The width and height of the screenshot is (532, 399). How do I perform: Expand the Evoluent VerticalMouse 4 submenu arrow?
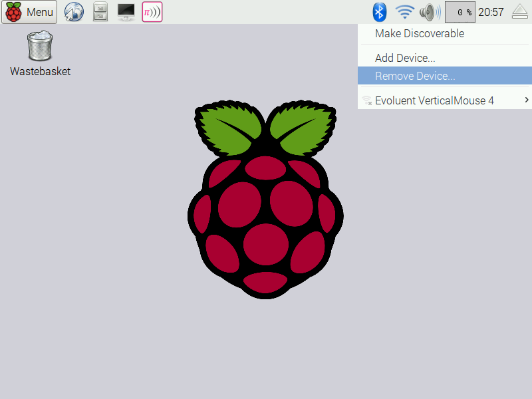coord(527,100)
